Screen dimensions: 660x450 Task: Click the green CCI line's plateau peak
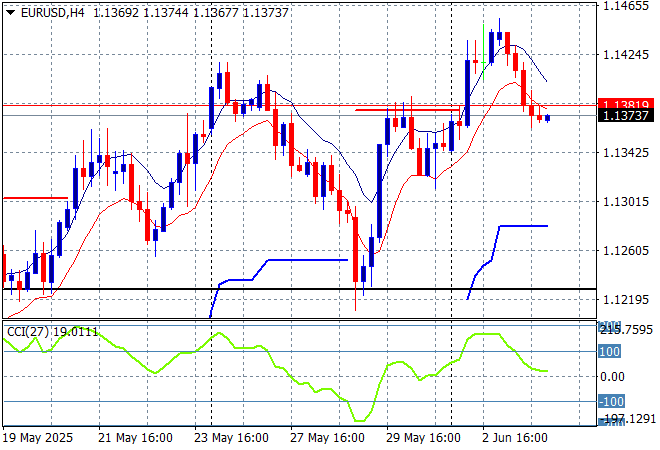[485, 334]
